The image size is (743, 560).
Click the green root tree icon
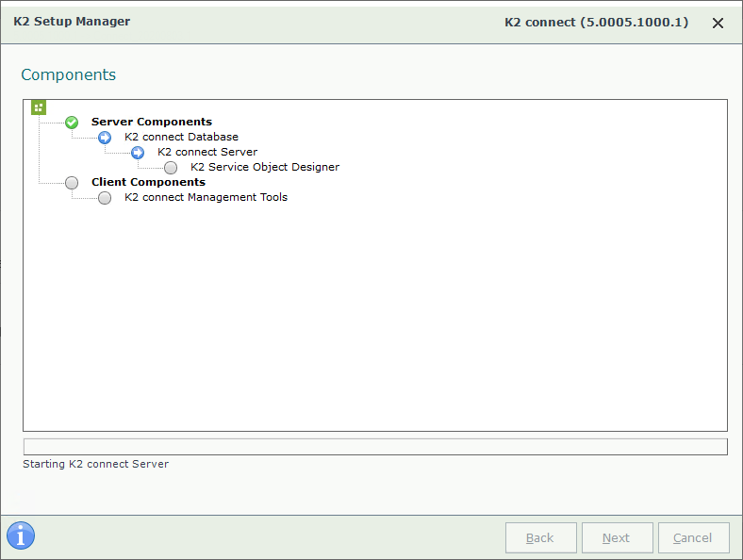pyautogui.click(x=39, y=107)
